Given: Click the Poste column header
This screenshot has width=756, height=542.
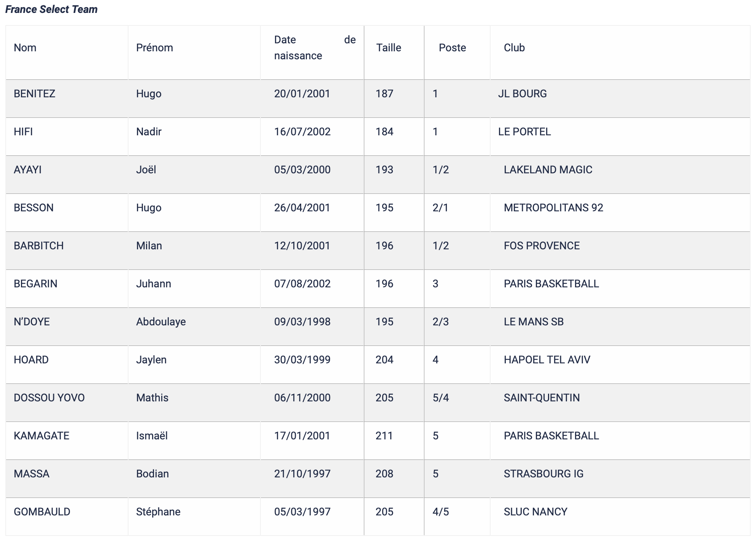Looking at the screenshot, I should pyautogui.click(x=452, y=48).
